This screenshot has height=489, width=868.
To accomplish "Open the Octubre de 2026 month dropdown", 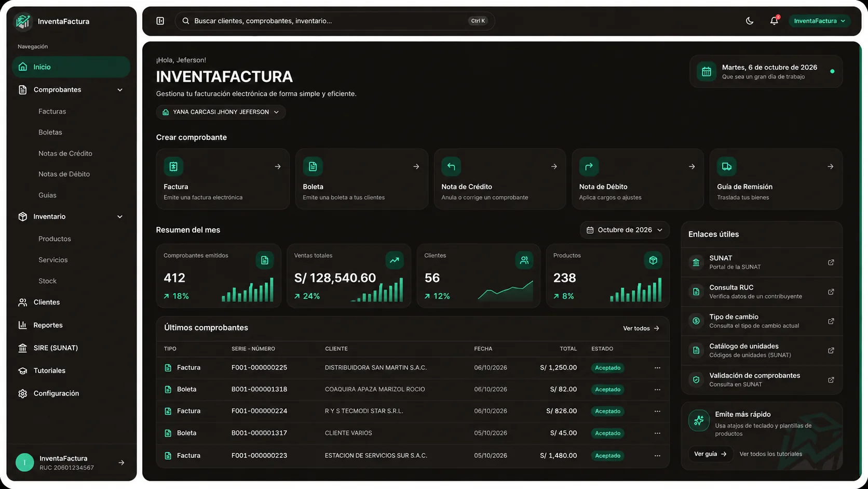I will click(x=625, y=230).
